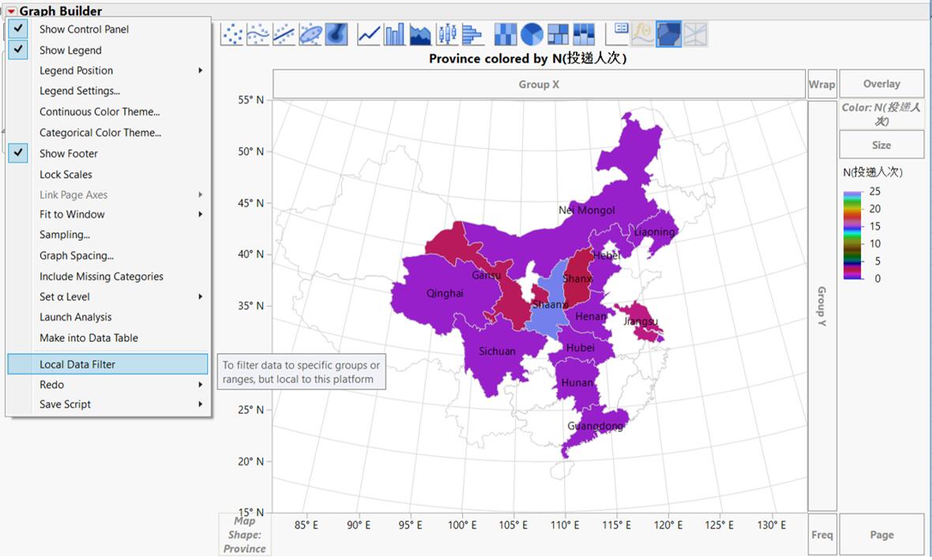Click the N(投递人次) legend color gradient bar

[x=851, y=235]
